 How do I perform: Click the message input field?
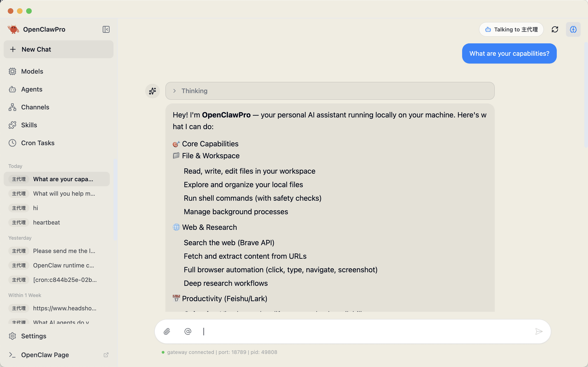340,331
